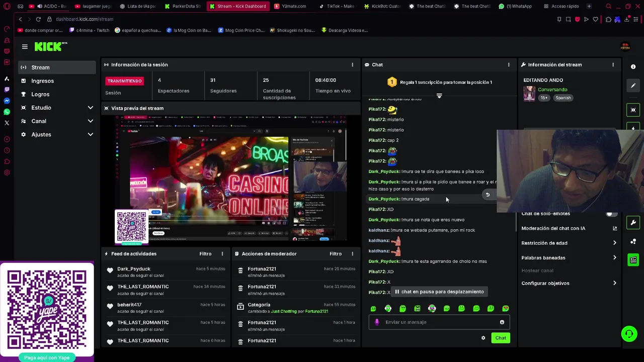Screen dimensions: 644x362
Task: Click the undo reply icon in chat
Action: pos(487,195)
